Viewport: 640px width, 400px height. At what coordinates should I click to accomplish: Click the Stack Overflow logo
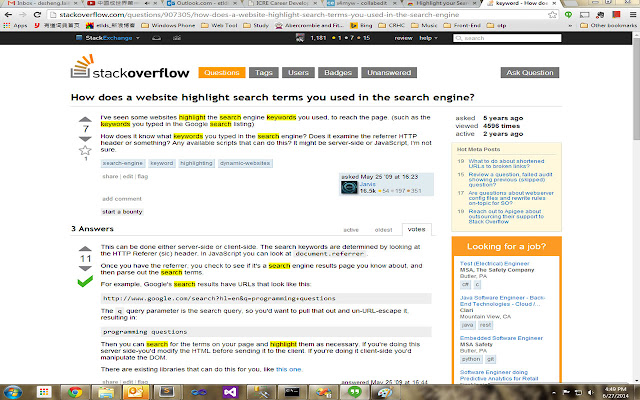click(130, 67)
